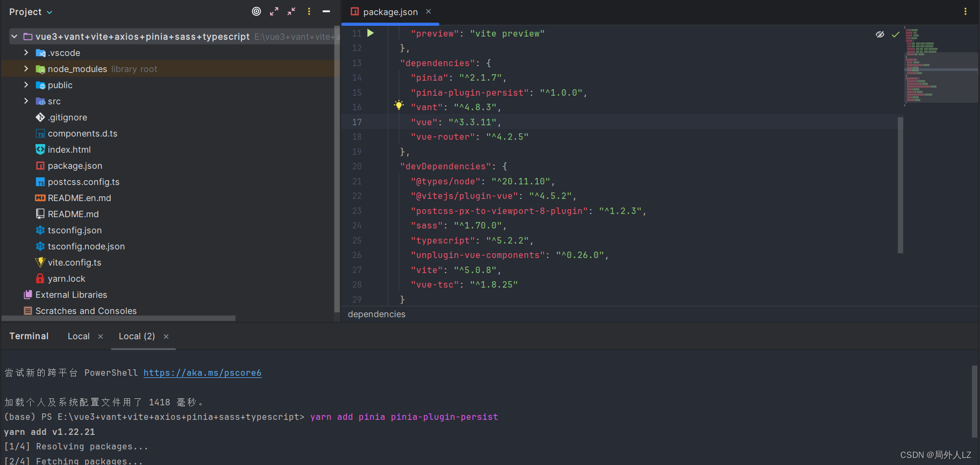The width and height of the screenshot is (980, 465).
Task: Select the .gitignore file
Action: (x=67, y=117)
